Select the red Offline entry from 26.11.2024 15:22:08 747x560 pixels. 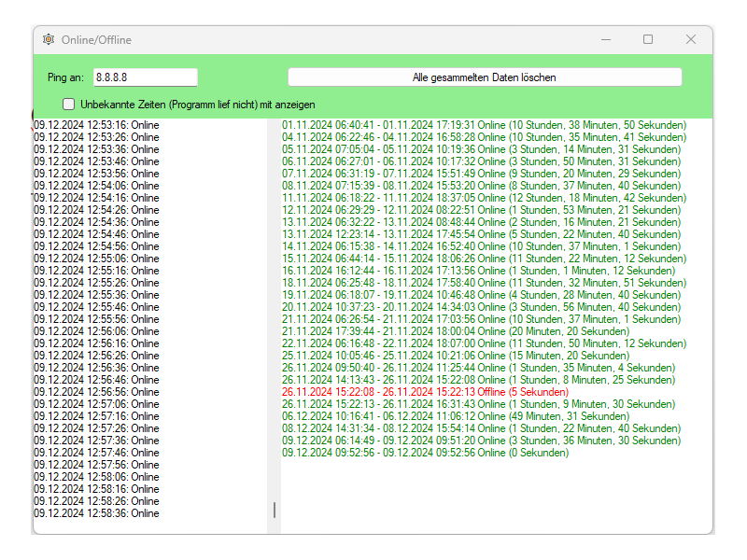click(425, 392)
